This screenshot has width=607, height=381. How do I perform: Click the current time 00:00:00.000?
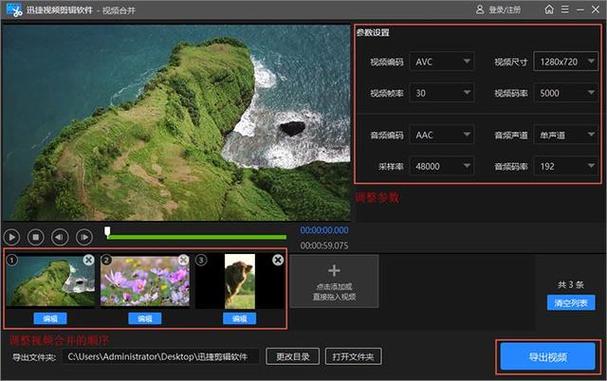point(324,230)
